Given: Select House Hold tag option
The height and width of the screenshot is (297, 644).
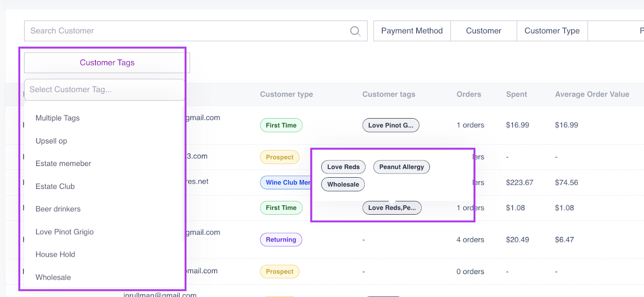Looking at the screenshot, I should (55, 254).
